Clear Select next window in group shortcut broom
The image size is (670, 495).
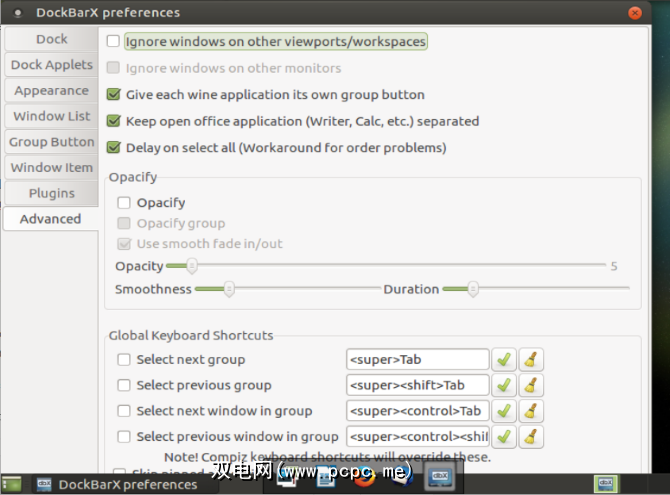point(531,411)
